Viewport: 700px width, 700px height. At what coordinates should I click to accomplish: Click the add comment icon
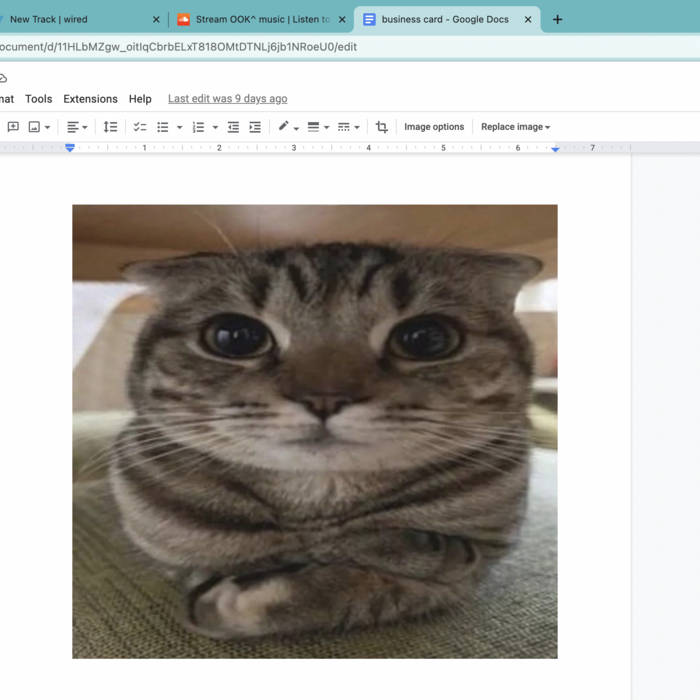[13, 127]
